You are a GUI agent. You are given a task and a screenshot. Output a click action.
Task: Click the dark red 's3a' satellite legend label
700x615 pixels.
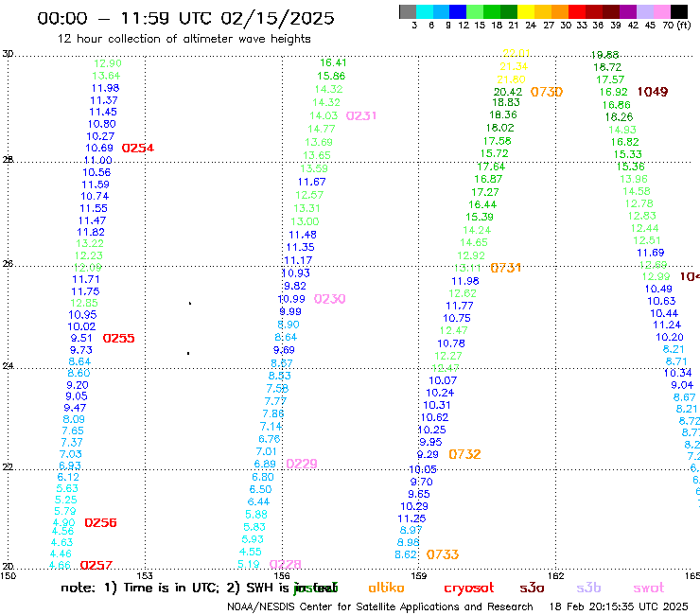tap(533, 588)
